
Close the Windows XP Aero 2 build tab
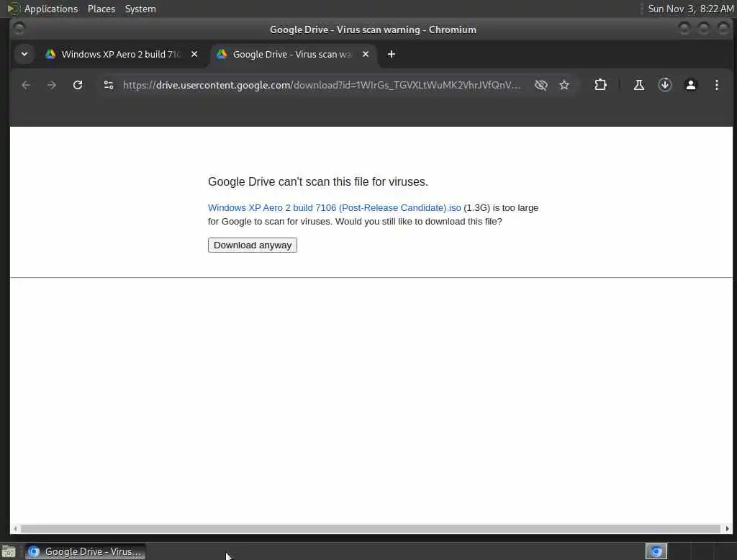click(x=194, y=54)
